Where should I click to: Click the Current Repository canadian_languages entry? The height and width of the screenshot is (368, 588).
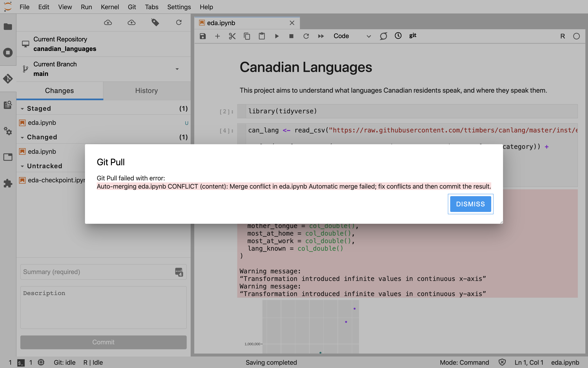(x=104, y=44)
